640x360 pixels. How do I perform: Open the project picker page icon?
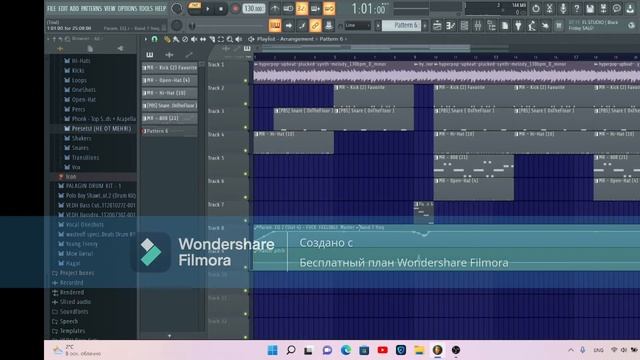505,26
